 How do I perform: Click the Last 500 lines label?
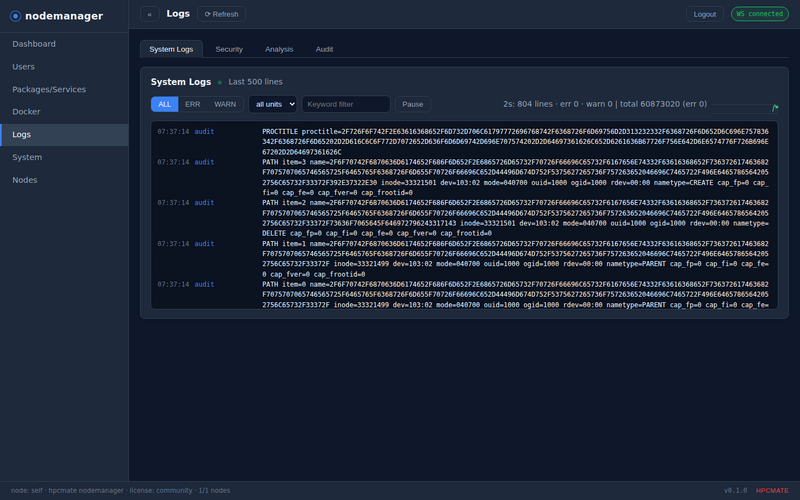point(255,82)
